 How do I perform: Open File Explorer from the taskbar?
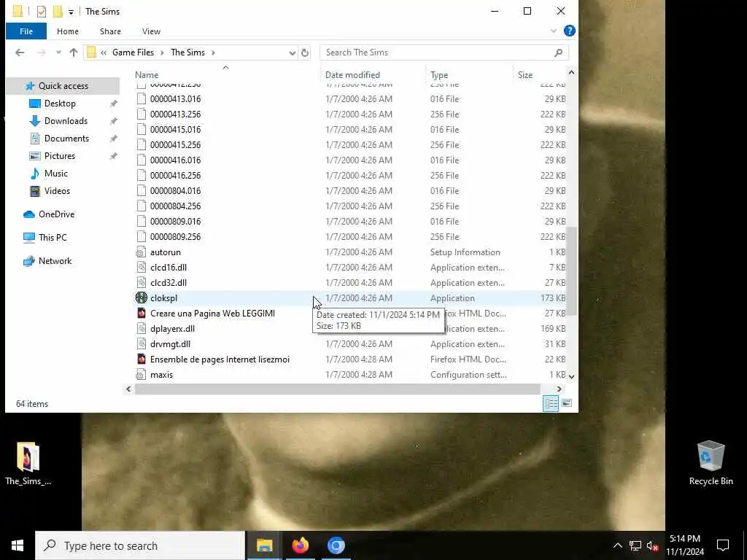[264, 545]
